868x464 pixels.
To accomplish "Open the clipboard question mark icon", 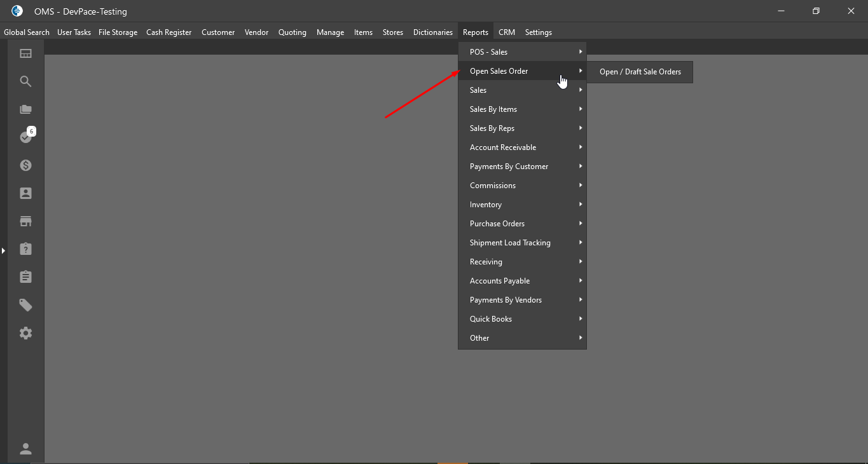I will (x=25, y=249).
